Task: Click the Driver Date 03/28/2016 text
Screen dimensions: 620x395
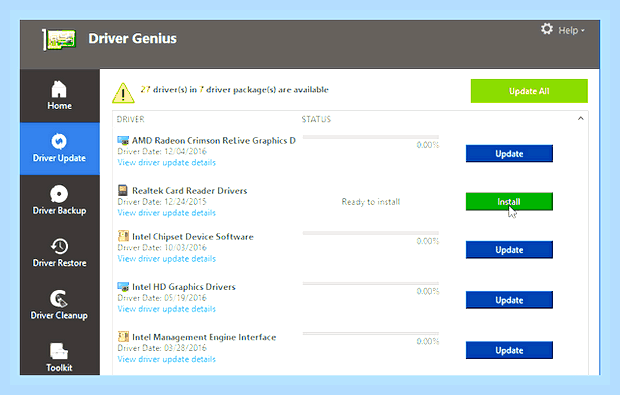Action: [x=162, y=348]
